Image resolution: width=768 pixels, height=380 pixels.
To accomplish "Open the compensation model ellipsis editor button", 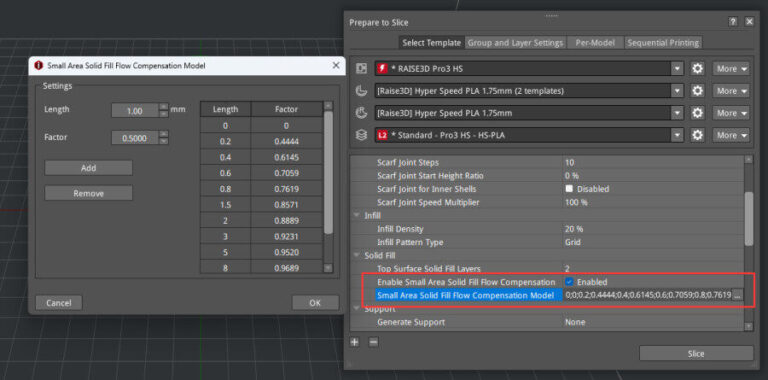I will click(738, 295).
